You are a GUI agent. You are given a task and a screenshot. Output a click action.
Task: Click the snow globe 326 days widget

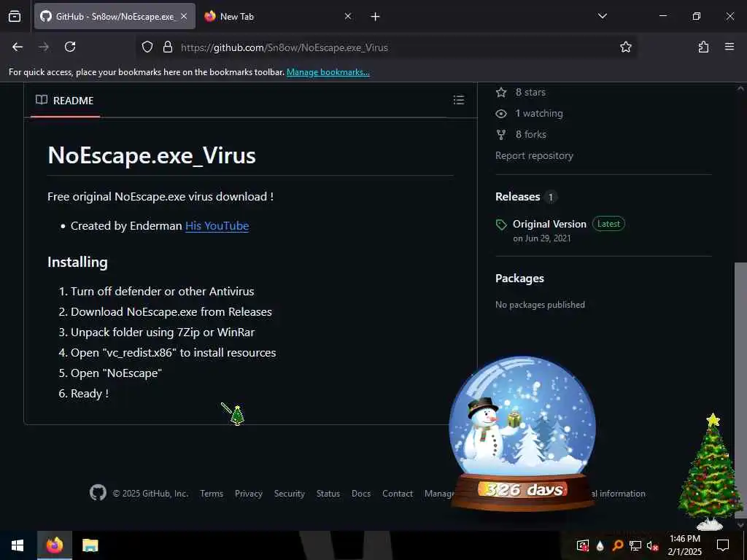(x=522, y=433)
